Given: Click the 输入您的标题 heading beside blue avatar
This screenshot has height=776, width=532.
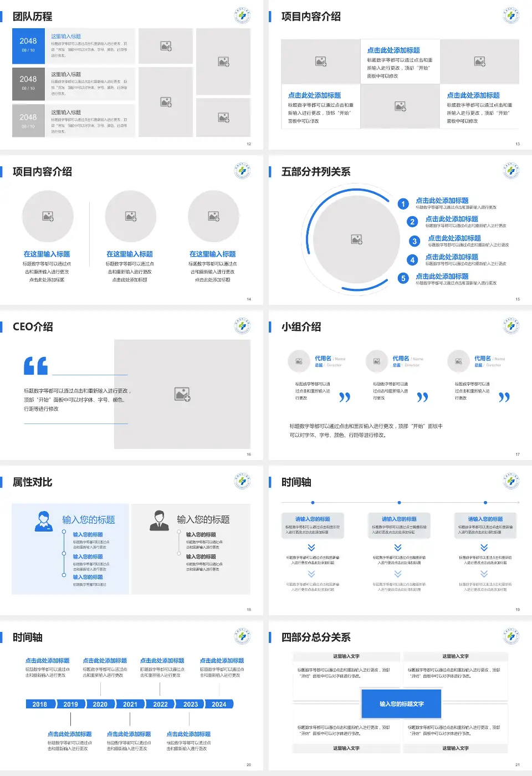Looking at the screenshot, I should 89,519.
